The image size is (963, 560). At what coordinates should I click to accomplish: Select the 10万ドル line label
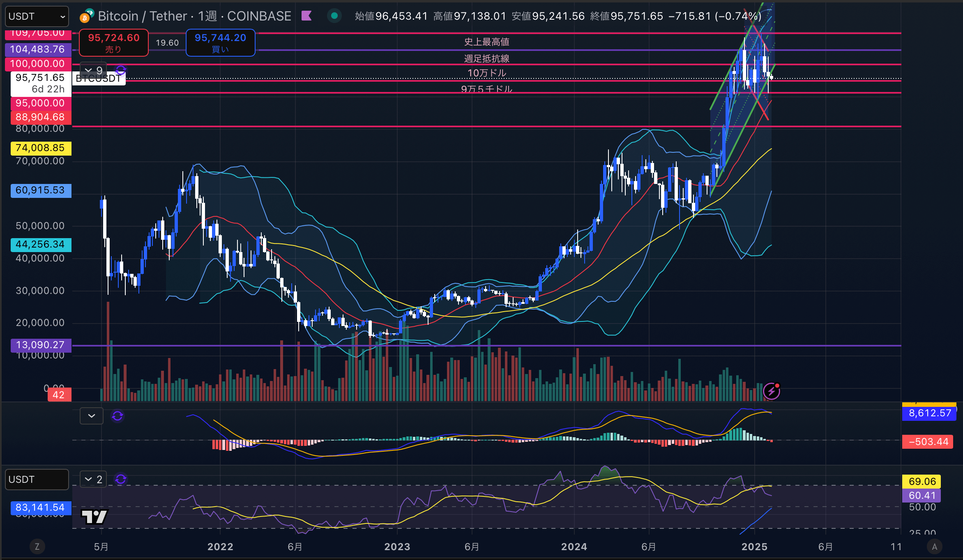click(487, 73)
